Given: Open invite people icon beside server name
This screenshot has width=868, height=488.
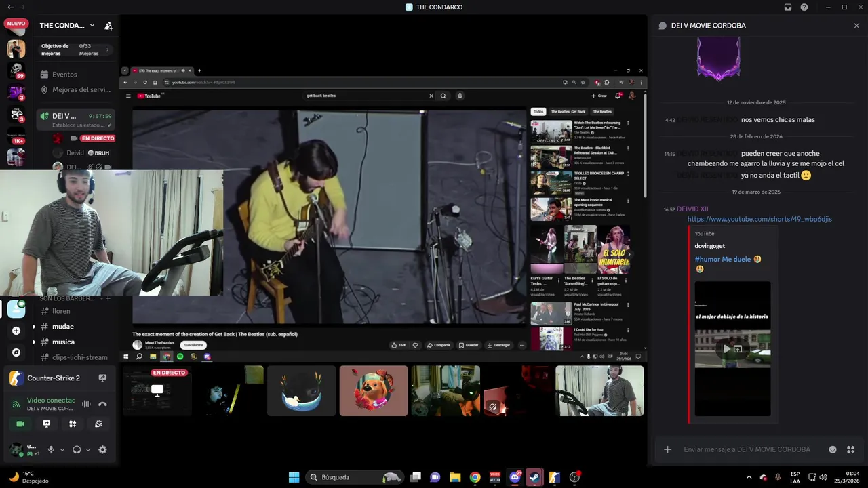Looking at the screenshot, I should [108, 26].
